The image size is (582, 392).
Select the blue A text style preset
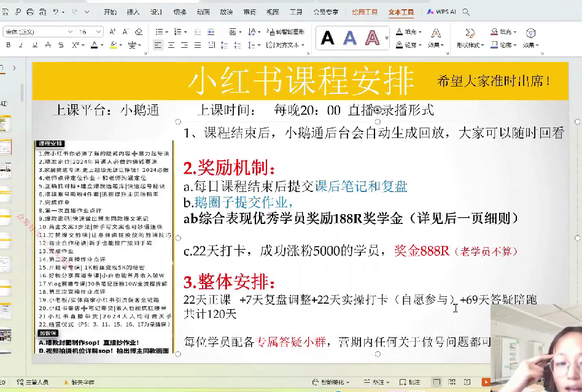coord(350,38)
